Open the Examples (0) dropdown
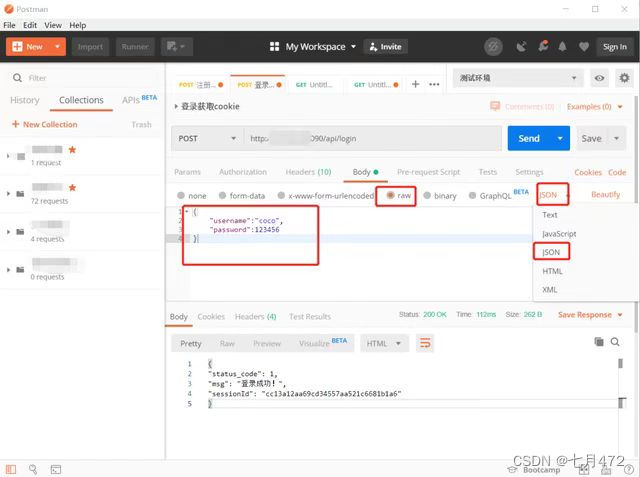 [x=595, y=106]
